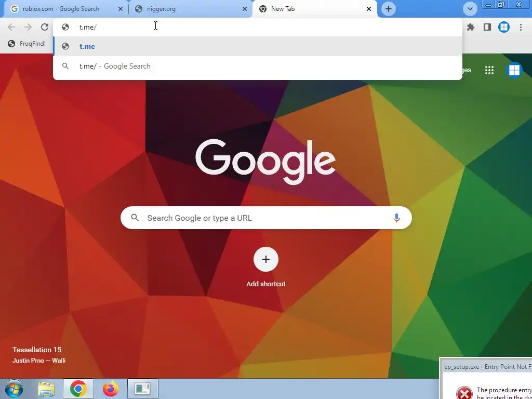Reload the page

click(45, 27)
